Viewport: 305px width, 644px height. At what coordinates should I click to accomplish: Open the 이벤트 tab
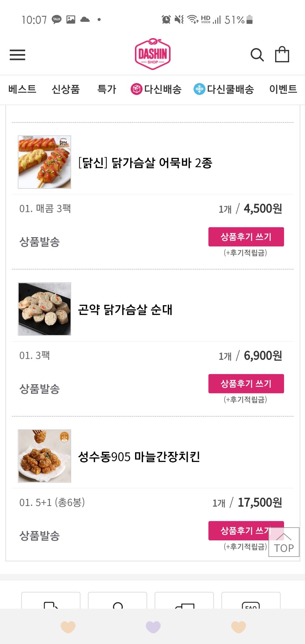coord(283,89)
